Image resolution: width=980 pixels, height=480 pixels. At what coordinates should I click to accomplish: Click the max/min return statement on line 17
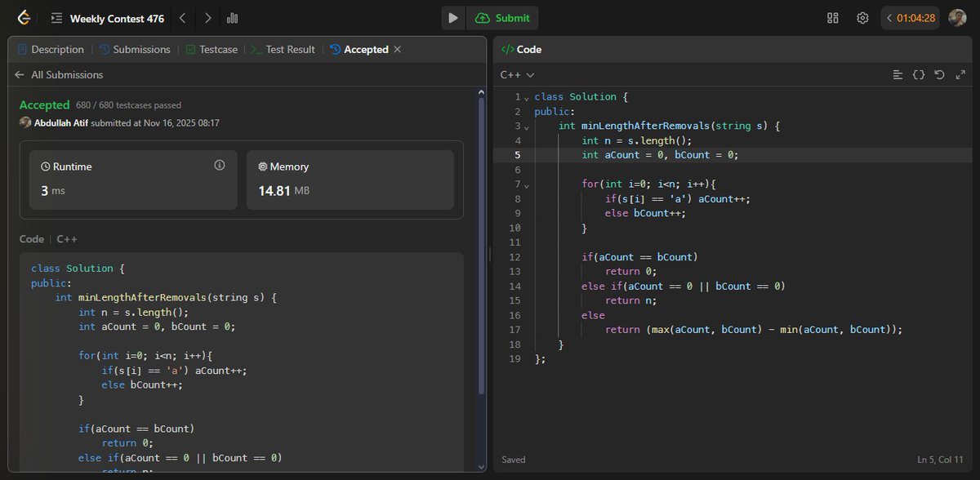pos(754,330)
